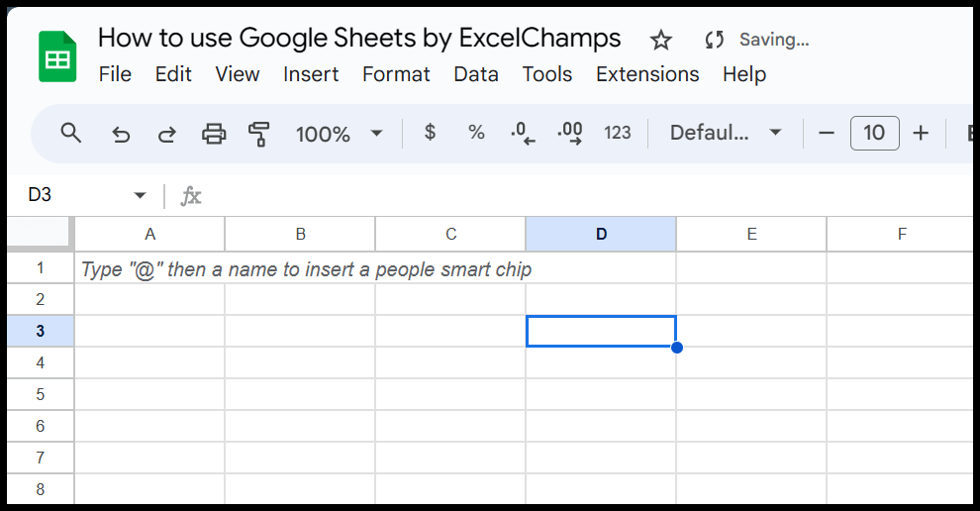Star this spreadsheet document

click(660, 41)
